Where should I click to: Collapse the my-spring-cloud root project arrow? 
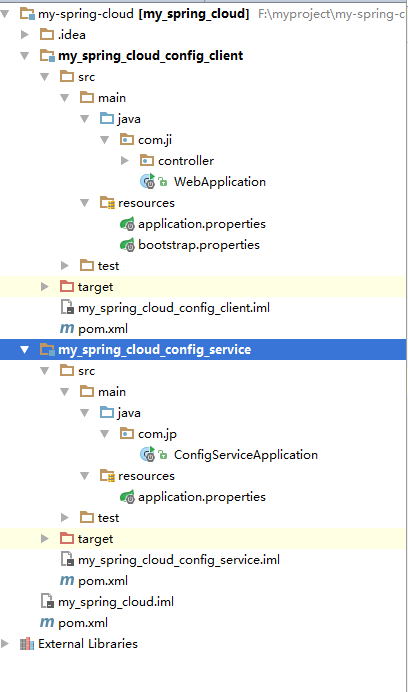coord(5,14)
